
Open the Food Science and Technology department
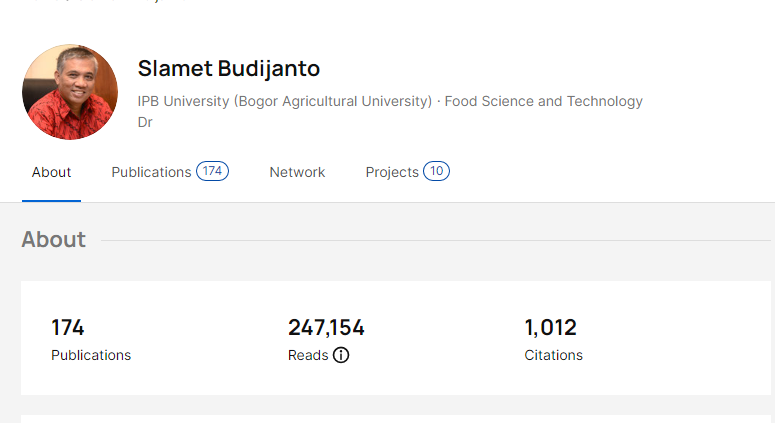[543, 101]
